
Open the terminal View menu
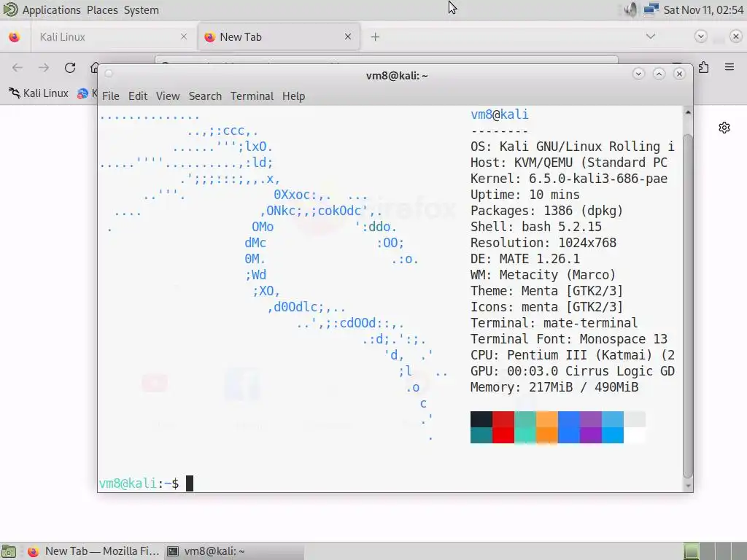(168, 96)
